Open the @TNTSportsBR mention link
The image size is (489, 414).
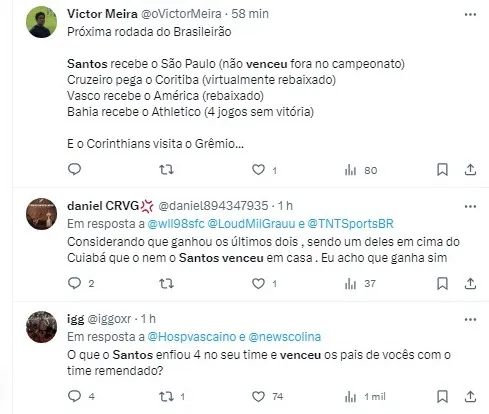coord(350,224)
